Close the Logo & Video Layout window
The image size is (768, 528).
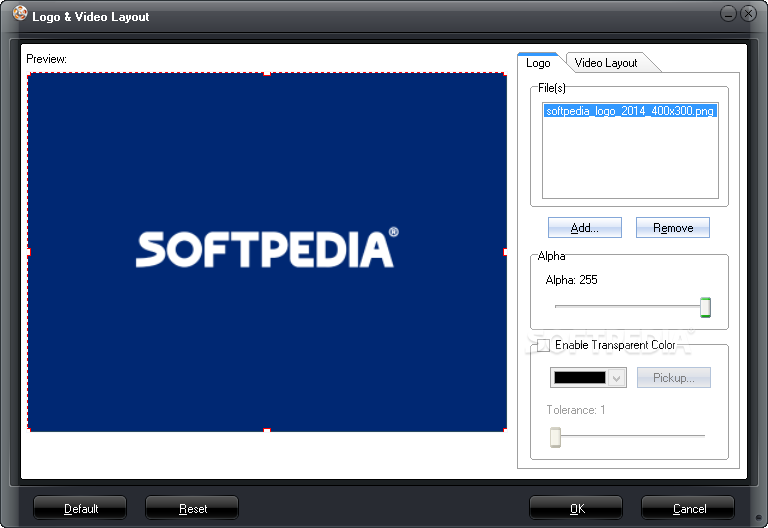[748, 14]
